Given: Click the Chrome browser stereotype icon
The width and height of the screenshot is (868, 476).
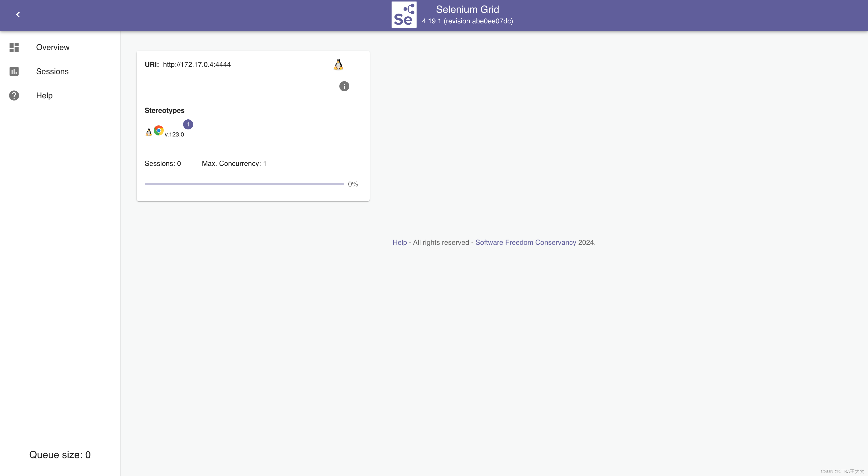Looking at the screenshot, I should click(159, 130).
